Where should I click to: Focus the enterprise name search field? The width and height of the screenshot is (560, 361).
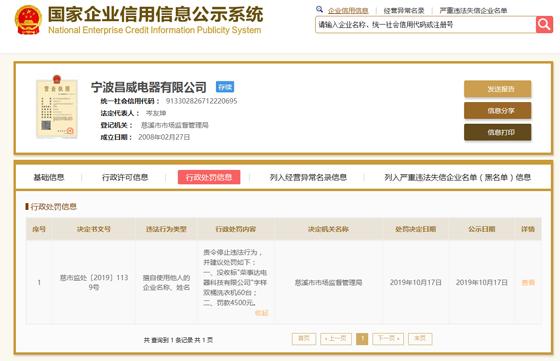coord(425,25)
